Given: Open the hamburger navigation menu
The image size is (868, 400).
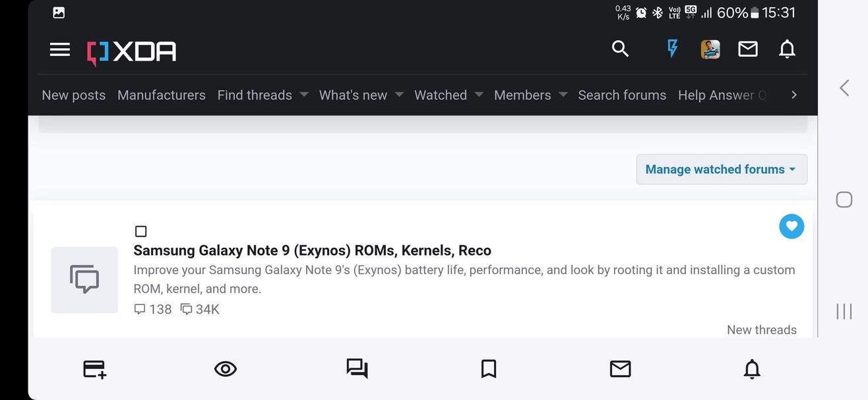Looking at the screenshot, I should click(x=59, y=49).
